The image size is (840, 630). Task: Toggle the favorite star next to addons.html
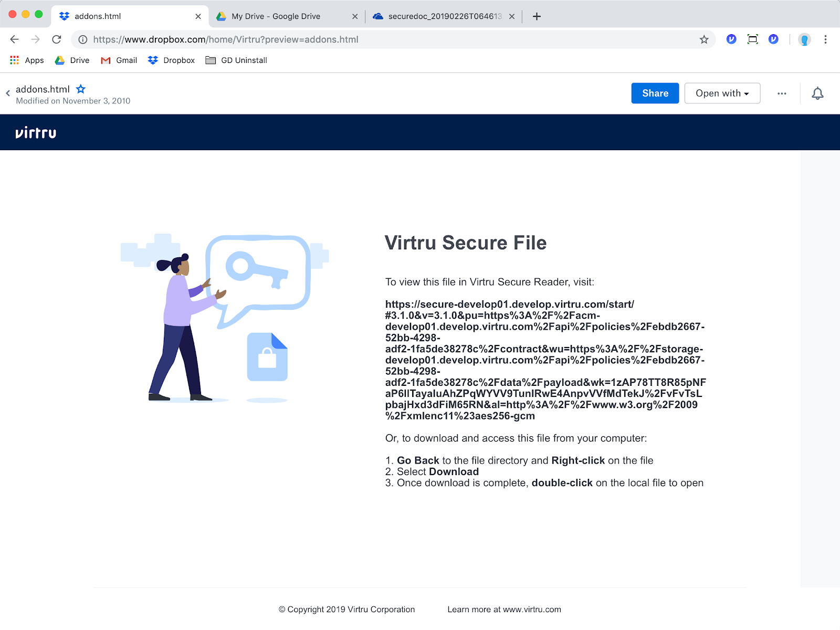click(81, 89)
